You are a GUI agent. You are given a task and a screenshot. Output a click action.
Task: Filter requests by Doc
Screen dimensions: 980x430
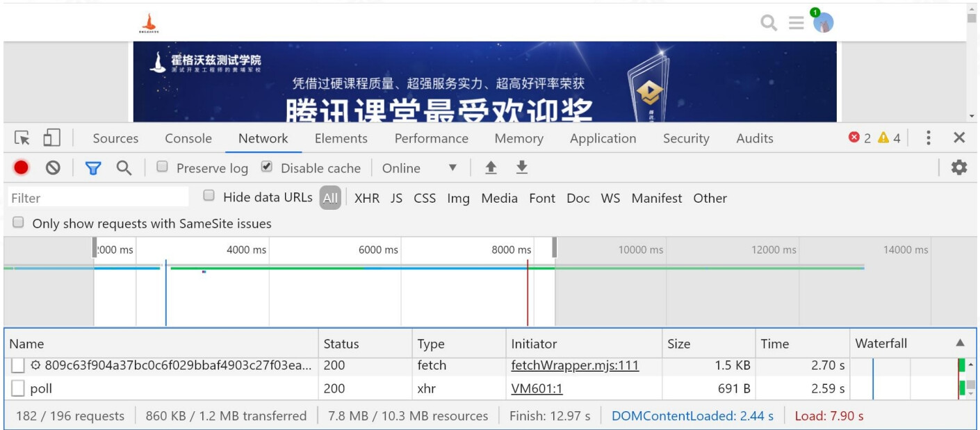[578, 198]
